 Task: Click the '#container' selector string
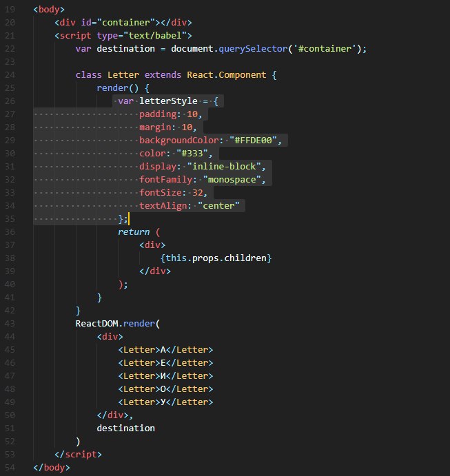tap(325, 49)
